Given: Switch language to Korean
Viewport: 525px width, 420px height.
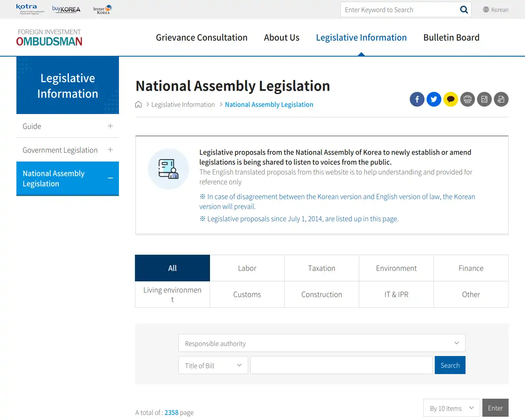Looking at the screenshot, I should (495, 10).
